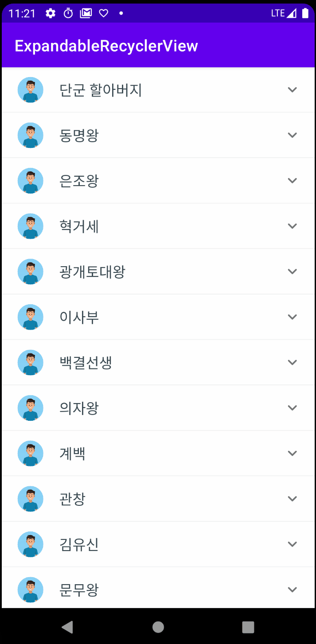The image size is (316, 644).
Task: Select the 혁거세 avatar image
Action: click(x=30, y=226)
